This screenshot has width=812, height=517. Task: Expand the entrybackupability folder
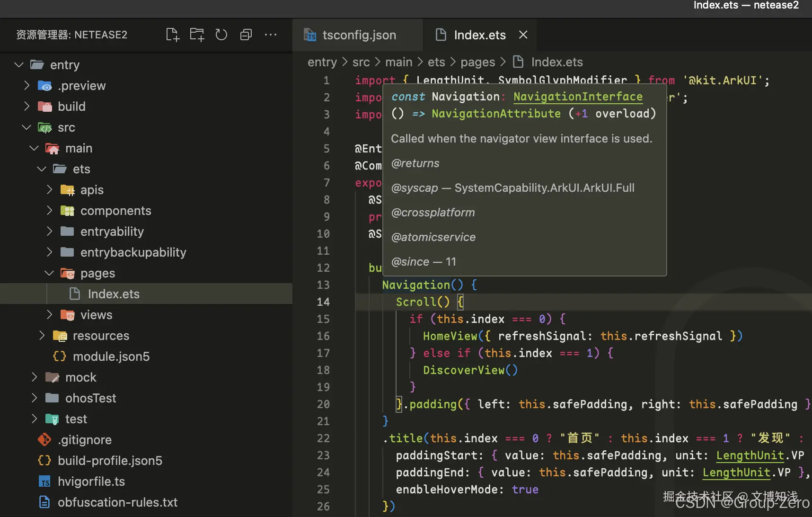pyautogui.click(x=49, y=252)
